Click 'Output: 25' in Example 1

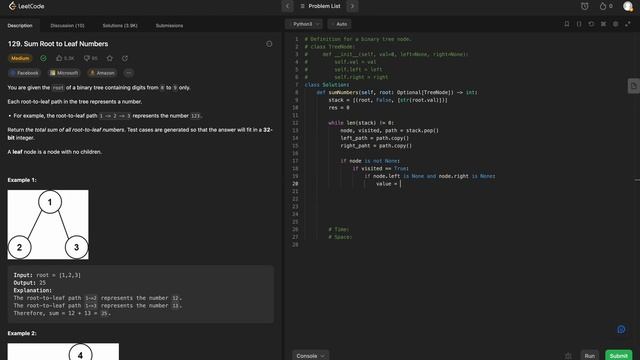point(30,282)
